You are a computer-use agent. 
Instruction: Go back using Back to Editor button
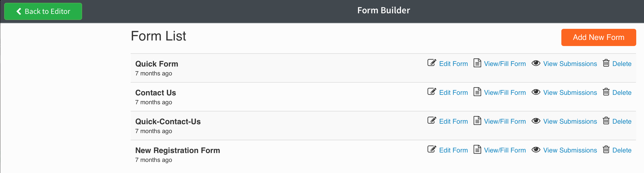[x=43, y=11]
